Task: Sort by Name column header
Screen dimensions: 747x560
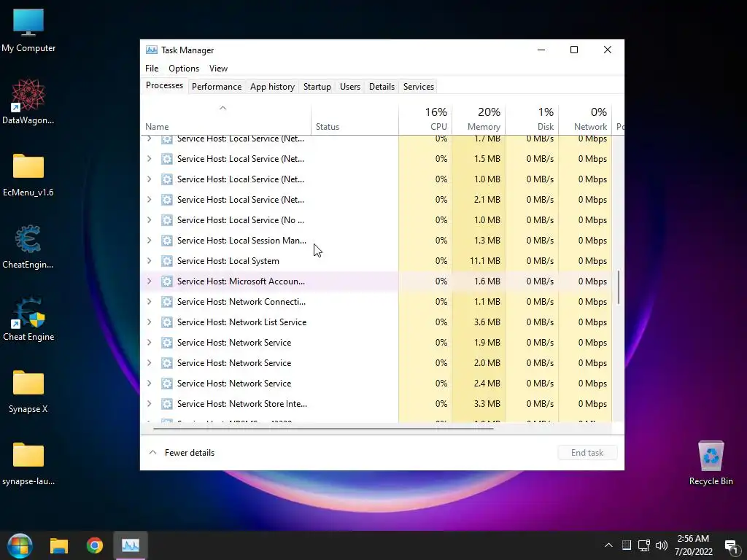Action: 226,120
